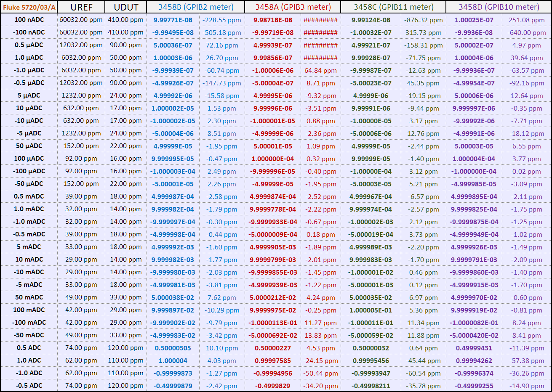
Task: Click the -0.99996374 reading
Action: tap(474, 373)
